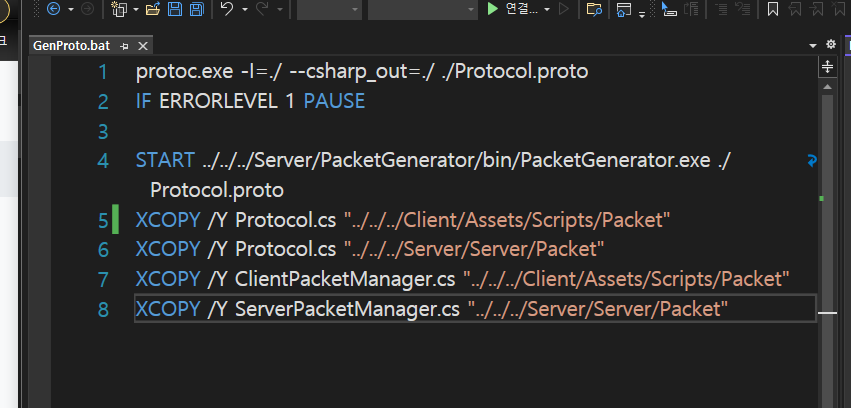
Task: Open the solution configuration combo box
Action: [x=329, y=9]
